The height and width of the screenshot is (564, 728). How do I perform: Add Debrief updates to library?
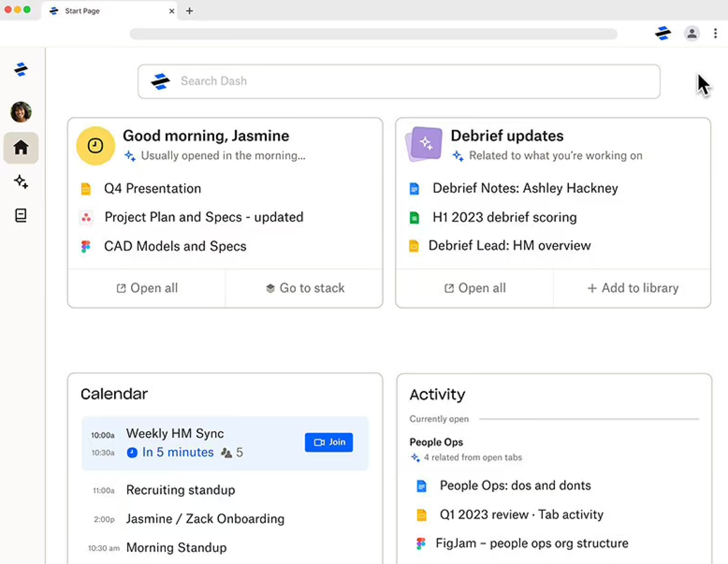(x=632, y=288)
